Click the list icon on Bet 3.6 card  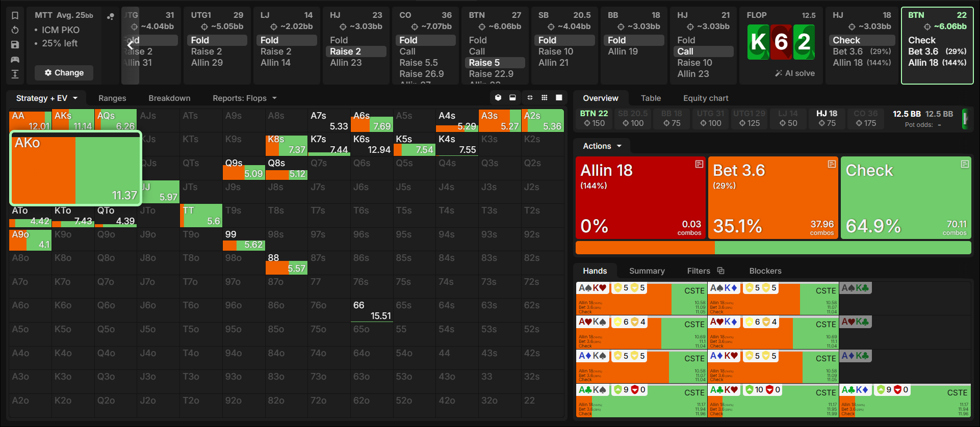(x=832, y=164)
